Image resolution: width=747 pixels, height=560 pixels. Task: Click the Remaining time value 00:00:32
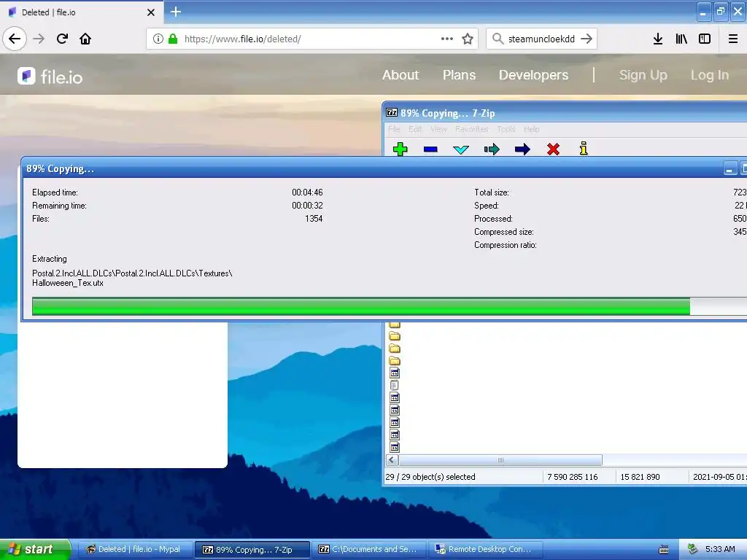(x=307, y=205)
